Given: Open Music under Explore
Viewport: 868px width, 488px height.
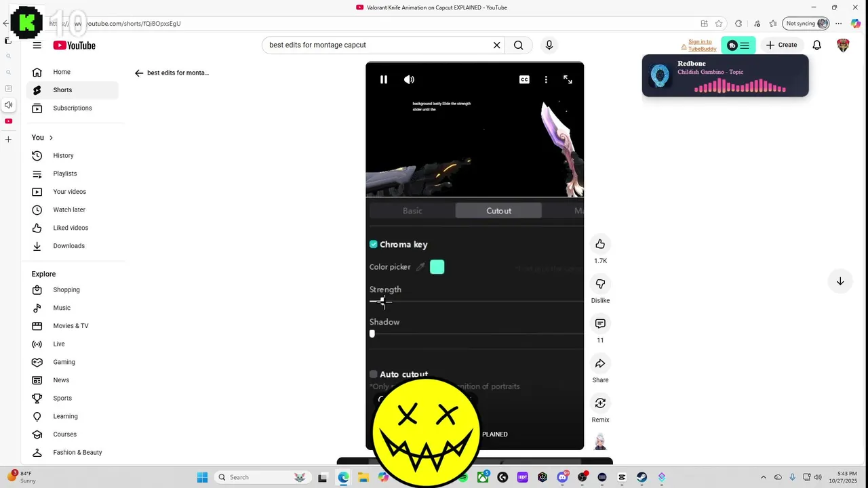Looking at the screenshot, I should coord(73,308).
